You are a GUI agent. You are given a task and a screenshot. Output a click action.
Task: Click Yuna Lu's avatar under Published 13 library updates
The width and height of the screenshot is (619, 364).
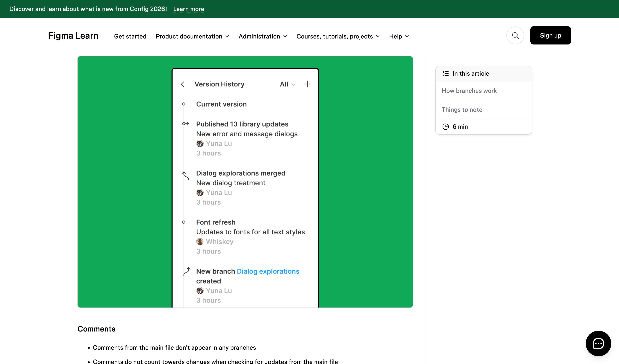coord(200,143)
